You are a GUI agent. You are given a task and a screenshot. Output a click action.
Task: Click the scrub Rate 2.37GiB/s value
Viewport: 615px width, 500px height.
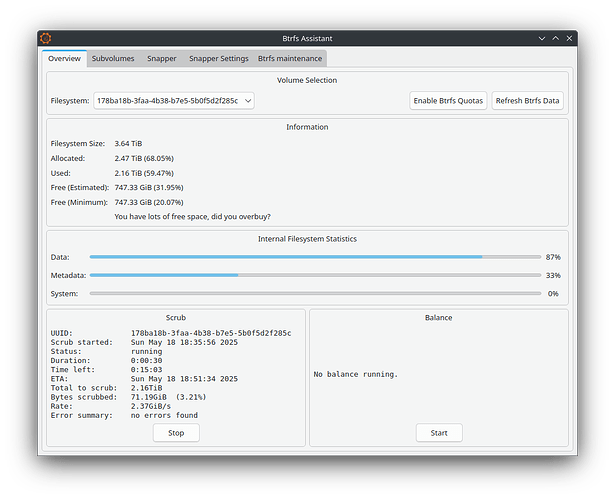pyautogui.click(x=151, y=406)
